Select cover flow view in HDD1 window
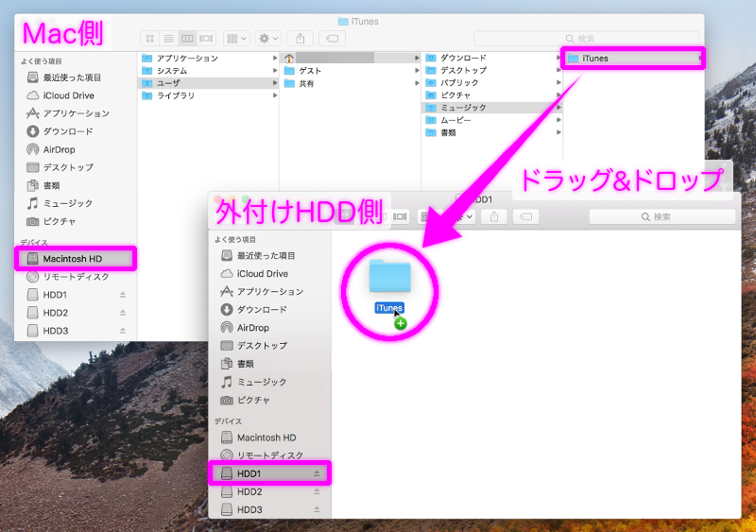 point(400,217)
